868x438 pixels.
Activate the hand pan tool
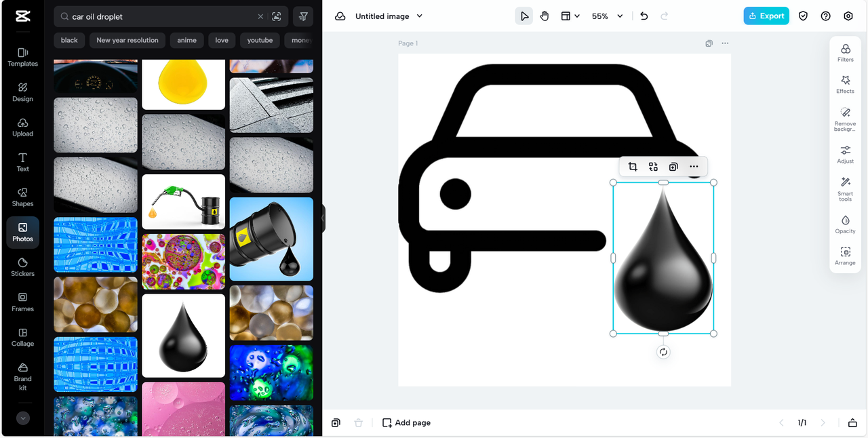[x=545, y=16]
